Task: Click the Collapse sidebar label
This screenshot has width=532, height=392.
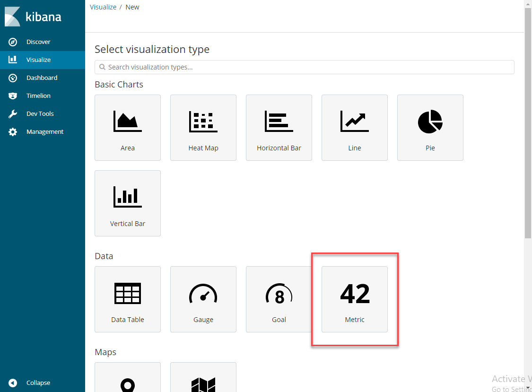Action: pyautogui.click(x=38, y=383)
